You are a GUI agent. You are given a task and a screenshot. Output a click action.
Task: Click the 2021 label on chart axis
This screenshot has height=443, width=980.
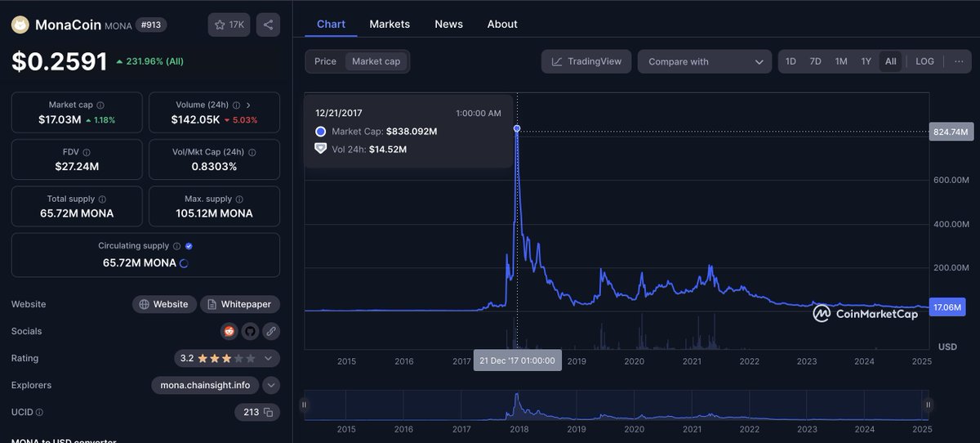692,361
